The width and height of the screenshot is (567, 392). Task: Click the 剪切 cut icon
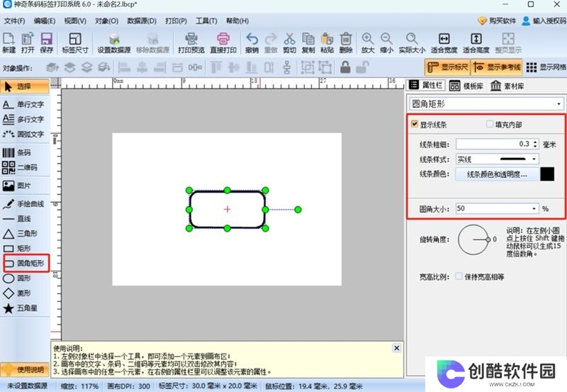[x=289, y=43]
